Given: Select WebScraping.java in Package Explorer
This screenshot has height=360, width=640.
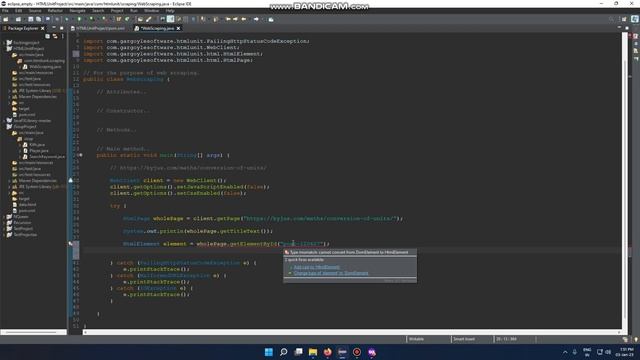Looking at the screenshot, I should pyautogui.click(x=45, y=67).
